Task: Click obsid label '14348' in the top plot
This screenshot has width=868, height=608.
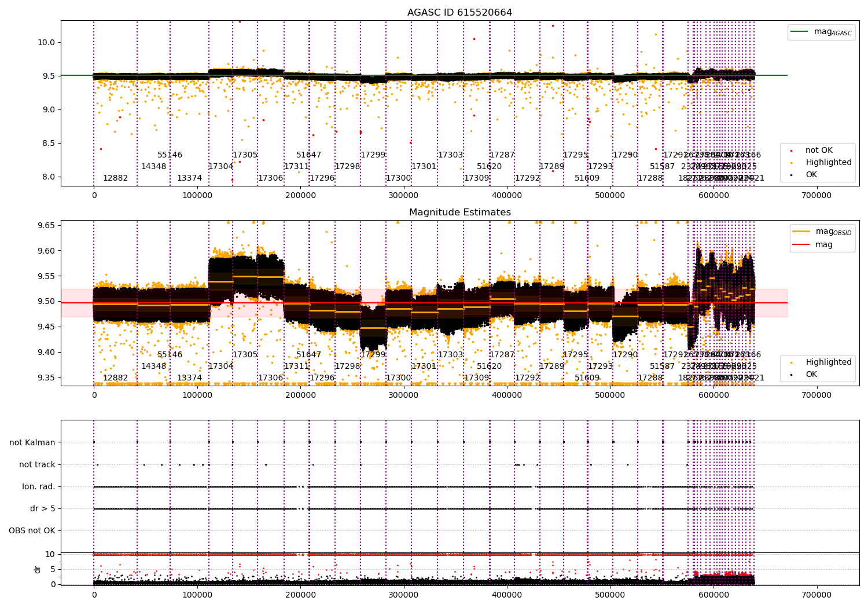Action: 154,167
